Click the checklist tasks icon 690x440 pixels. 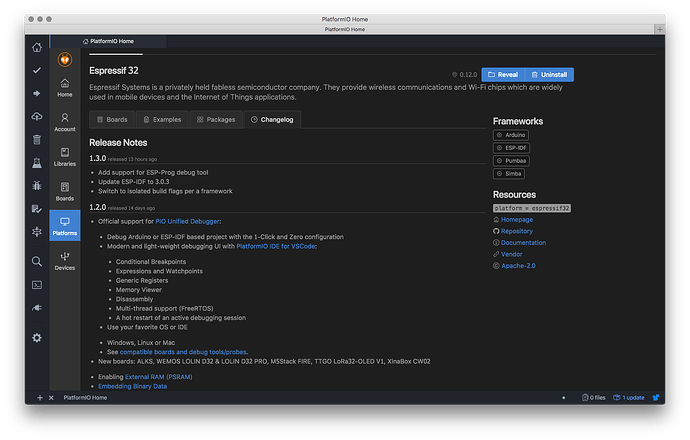(x=37, y=209)
